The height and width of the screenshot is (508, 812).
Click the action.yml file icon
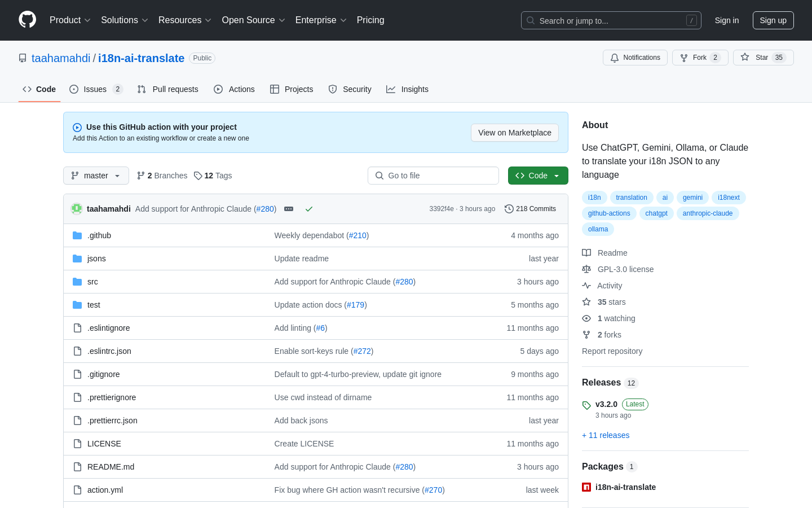pyautogui.click(x=77, y=490)
